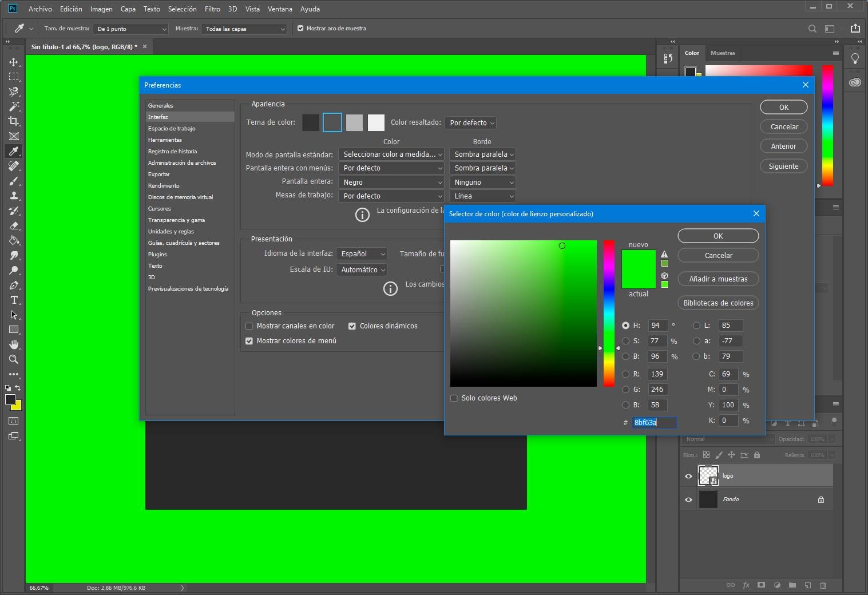Select the Zoom tool
This screenshot has height=595, width=868.
pyautogui.click(x=14, y=359)
